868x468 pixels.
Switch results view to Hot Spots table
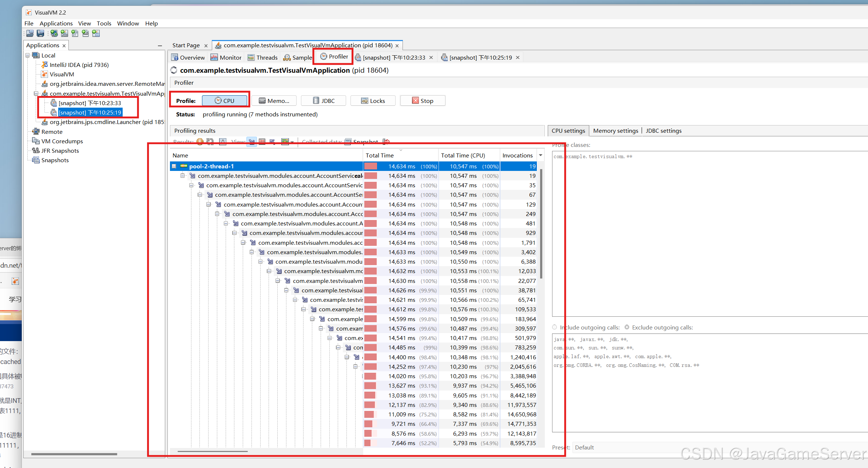point(262,141)
